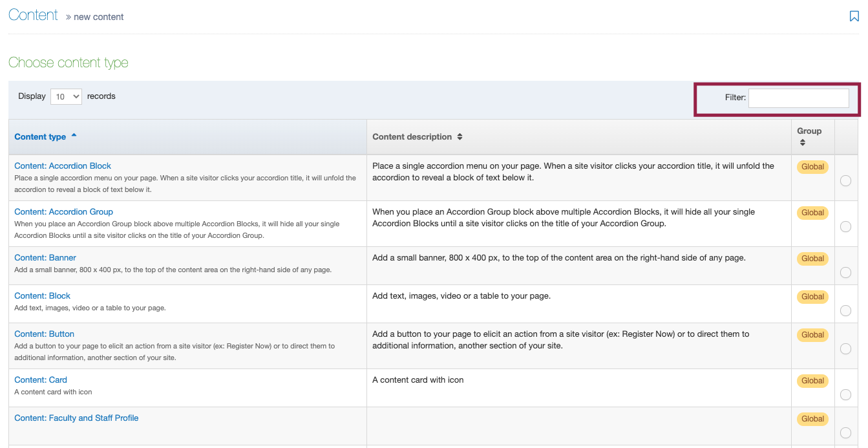The image size is (868, 448).
Task: Select radio button for Content: Card row
Action: click(x=845, y=394)
